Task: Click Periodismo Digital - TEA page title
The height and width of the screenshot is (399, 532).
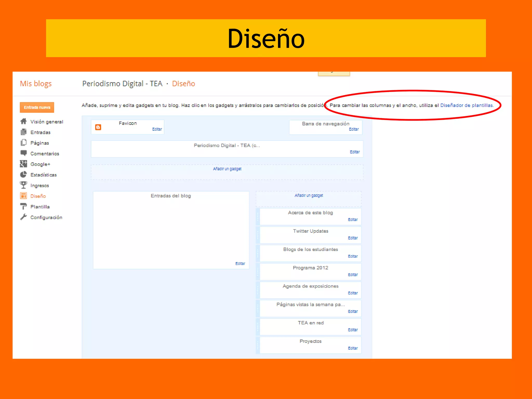Action: [x=122, y=84]
